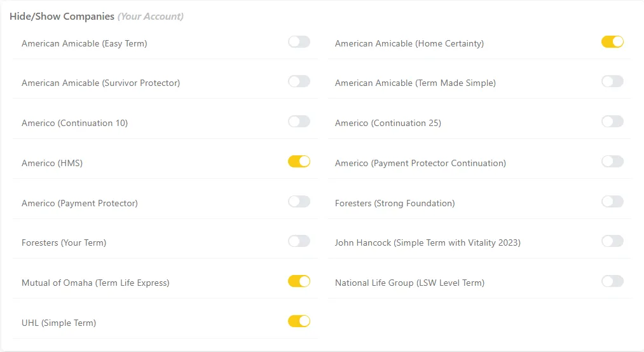Turn off UHL (Simple Term) toggle
644x352 pixels.
[299, 321]
